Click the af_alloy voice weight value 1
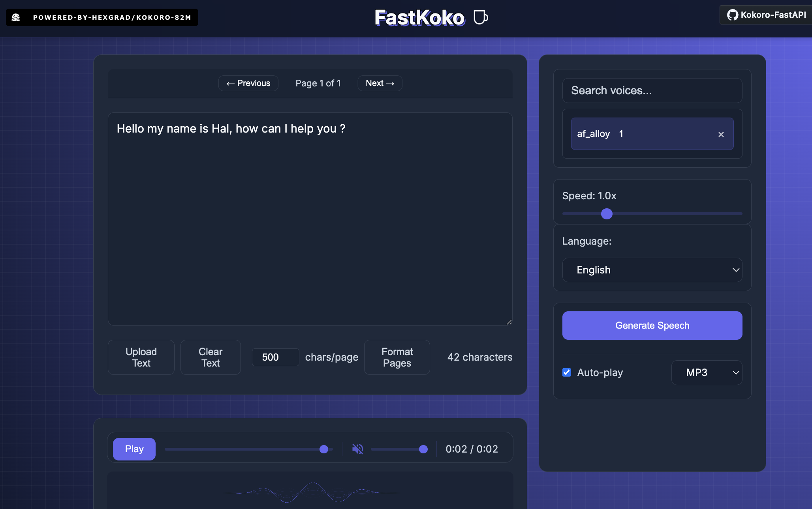 point(621,134)
